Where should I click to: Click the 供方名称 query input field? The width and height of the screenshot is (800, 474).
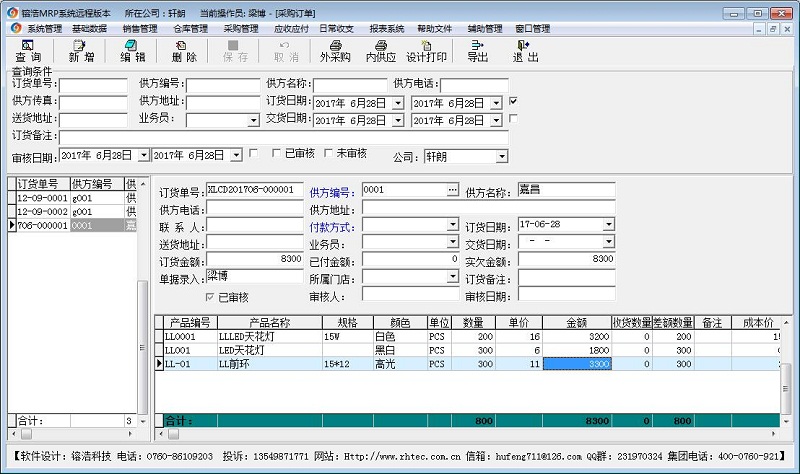(x=350, y=85)
